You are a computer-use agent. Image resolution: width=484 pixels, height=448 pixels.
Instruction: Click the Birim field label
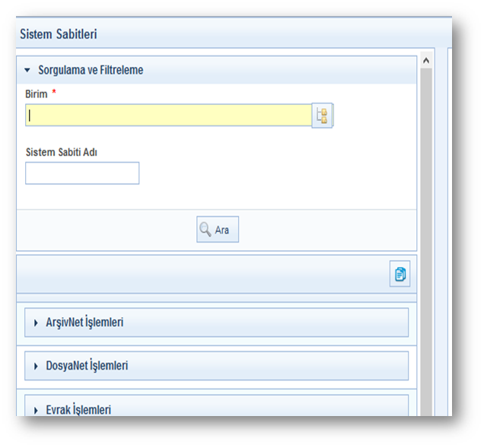coord(37,94)
